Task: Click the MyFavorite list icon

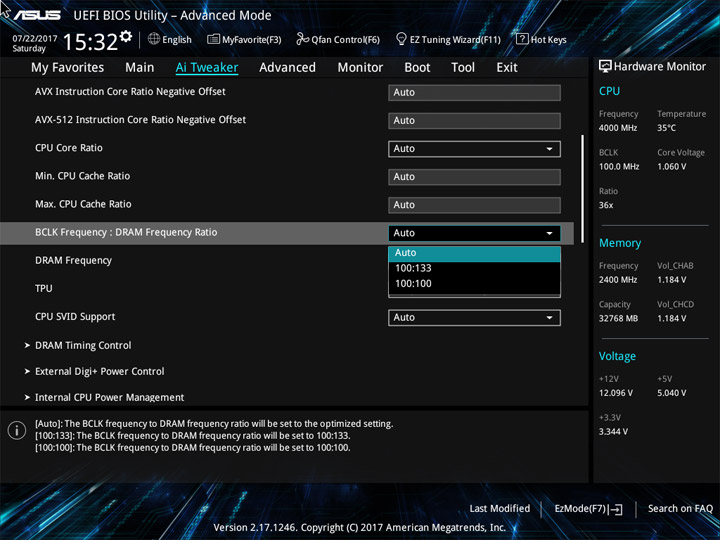Action: pos(213,39)
